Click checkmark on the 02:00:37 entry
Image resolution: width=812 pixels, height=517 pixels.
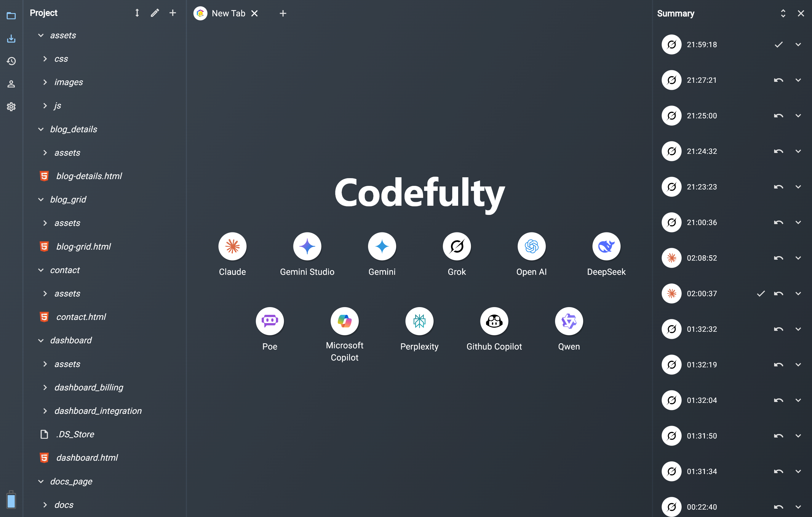(x=761, y=293)
